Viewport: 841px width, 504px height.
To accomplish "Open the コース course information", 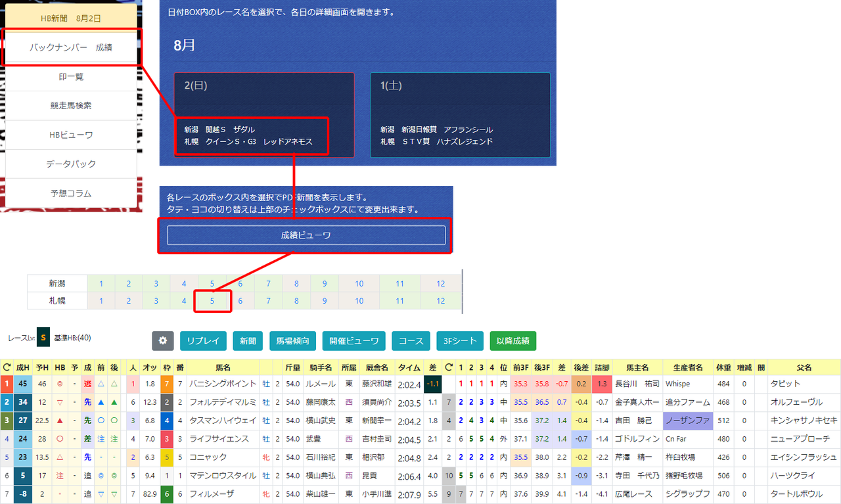I will 411,341.
